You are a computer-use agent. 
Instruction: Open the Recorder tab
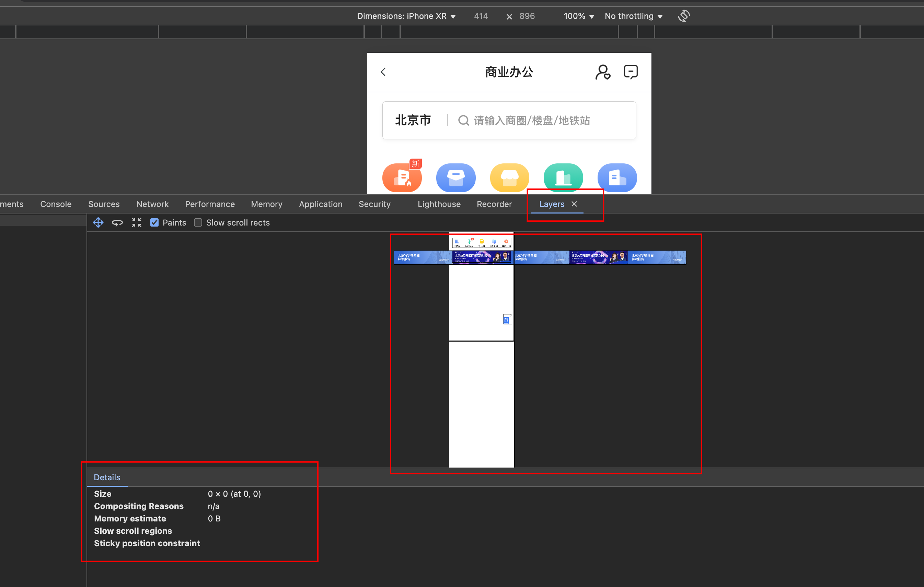point(494,204)
